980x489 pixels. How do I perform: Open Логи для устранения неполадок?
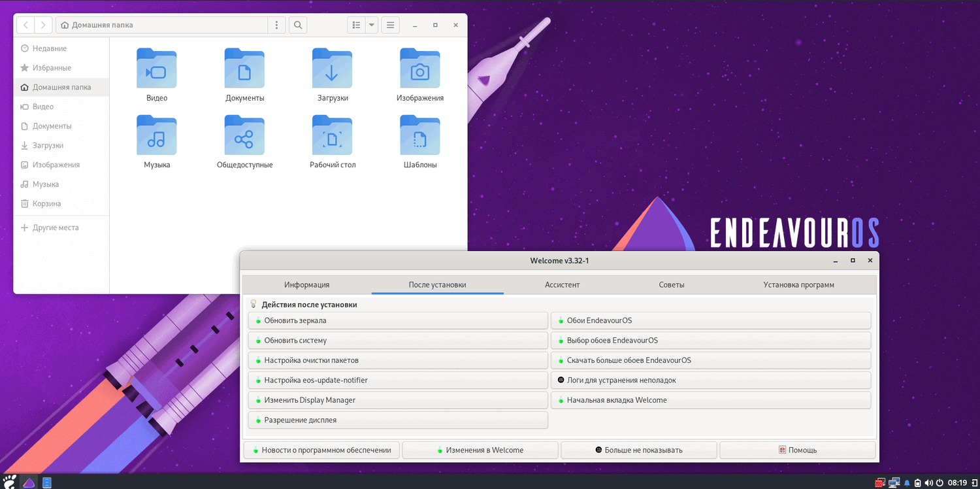click(711, 380)
